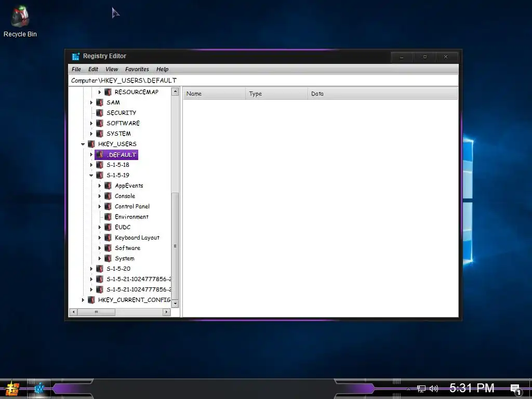
Task: Click the tree scroll down arrow
Action: click(x=175, y=303)
